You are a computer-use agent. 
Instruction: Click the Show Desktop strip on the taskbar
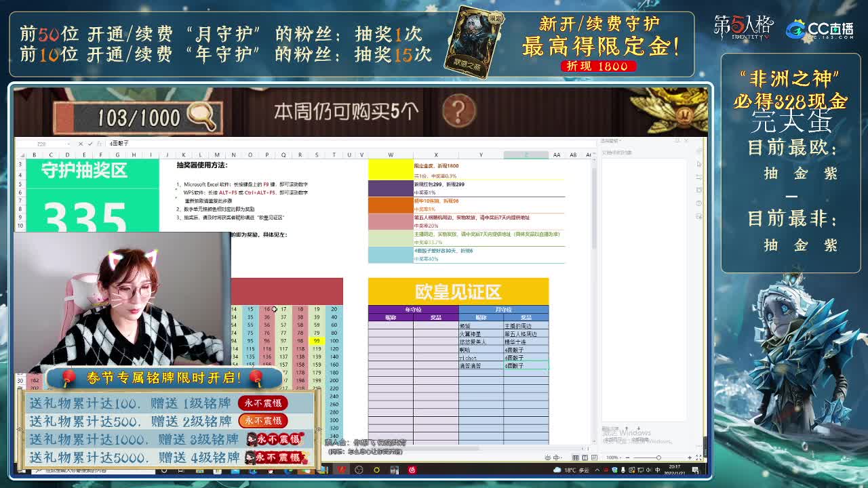click(707, 470)
